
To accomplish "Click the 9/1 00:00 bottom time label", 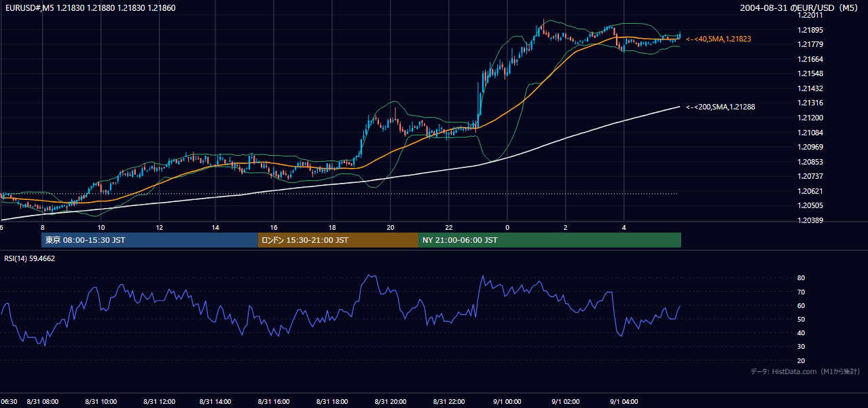I will point(507,401).
